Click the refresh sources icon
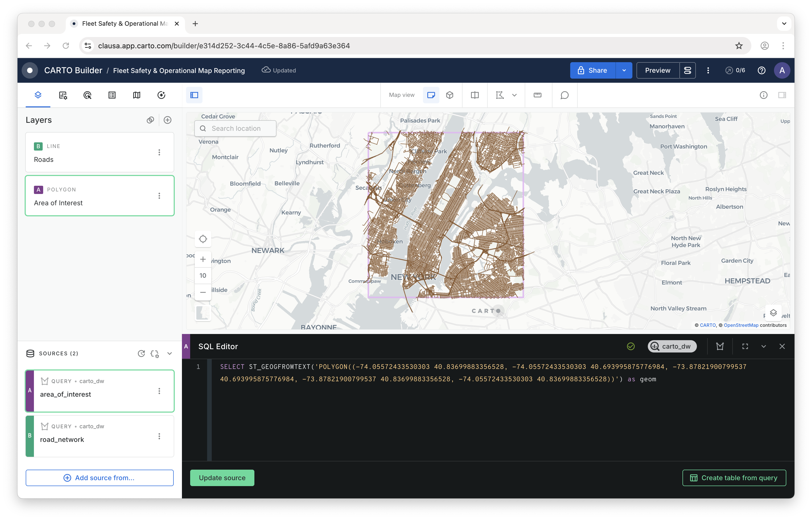This screenshot has width=812, height=520. tap(142, 354)
